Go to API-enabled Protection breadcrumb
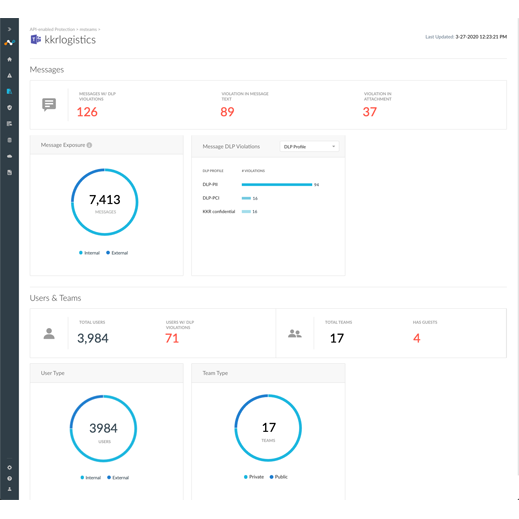Viewport: 519px width, 519px height. pos(52,29)
